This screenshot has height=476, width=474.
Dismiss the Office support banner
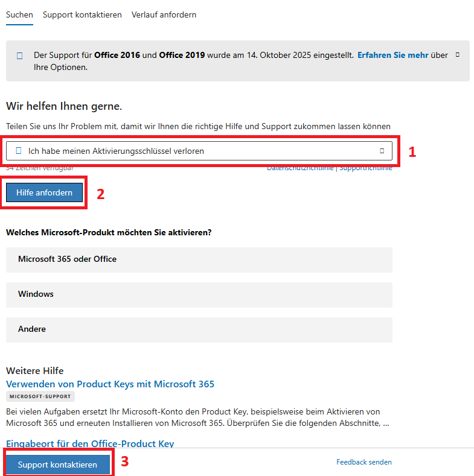[457, 55]
